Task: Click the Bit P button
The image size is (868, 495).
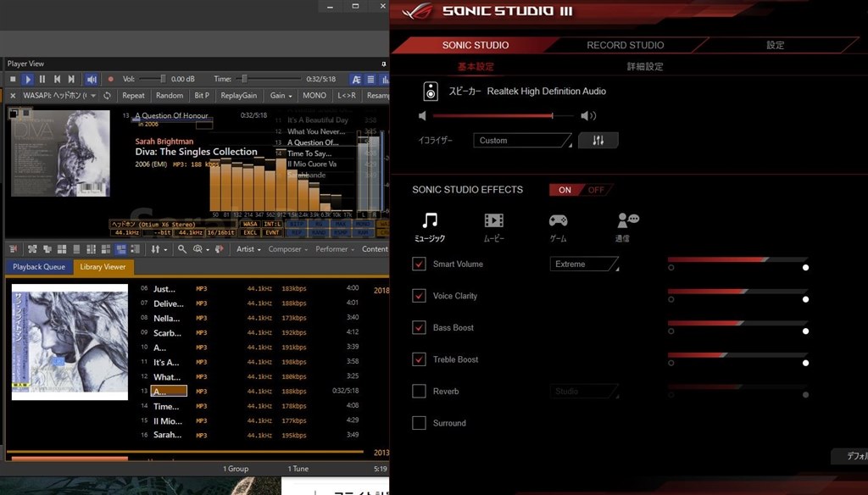Action: coord(202,95)
